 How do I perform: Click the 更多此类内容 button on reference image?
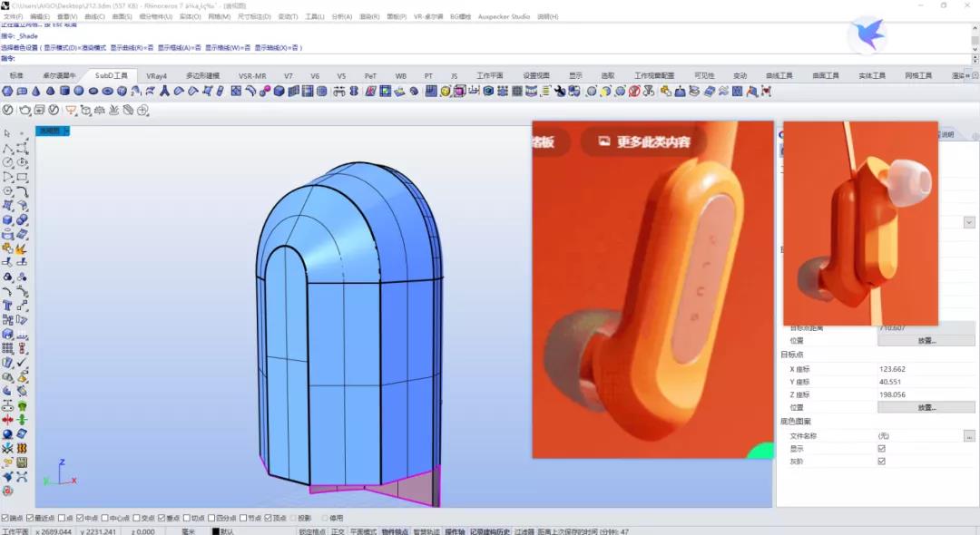pyautogui.click(x=645, y=141)
